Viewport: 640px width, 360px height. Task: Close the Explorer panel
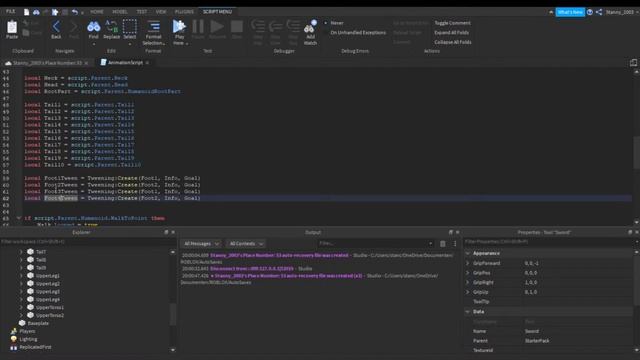coord(173,232)
